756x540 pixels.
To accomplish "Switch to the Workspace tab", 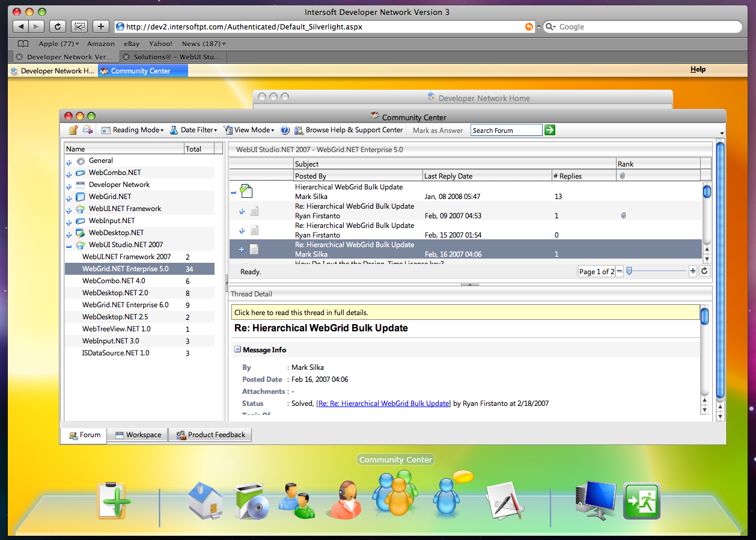I will 138,435.
